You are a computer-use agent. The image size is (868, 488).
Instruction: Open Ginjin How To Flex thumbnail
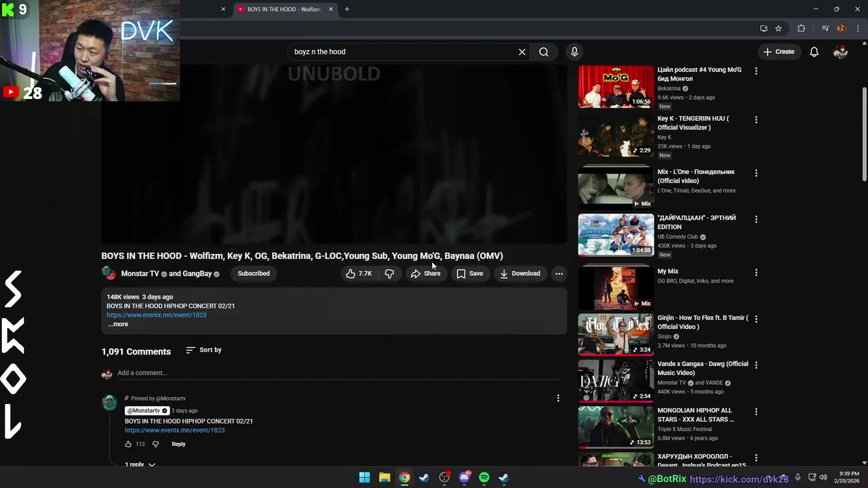[616, 334]
